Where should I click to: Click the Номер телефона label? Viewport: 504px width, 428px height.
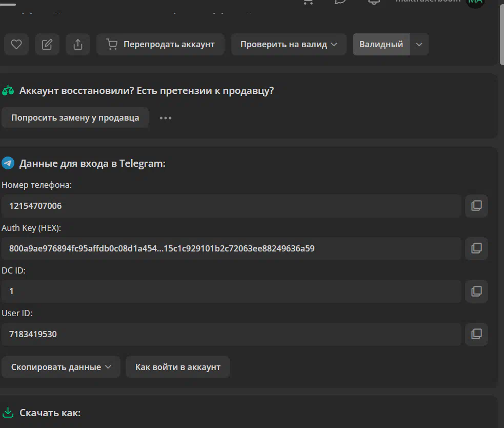[x=36, y=185]
